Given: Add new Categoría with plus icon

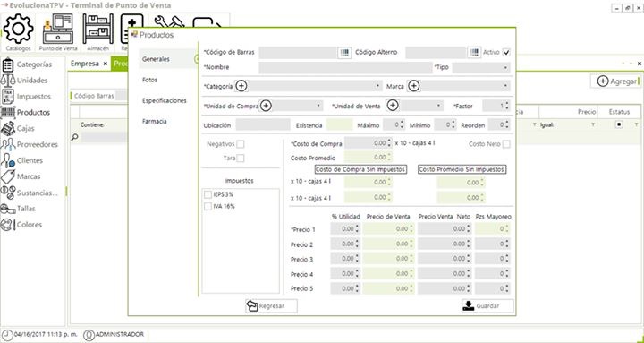Looking at the screenshot, I should [241, 86].
